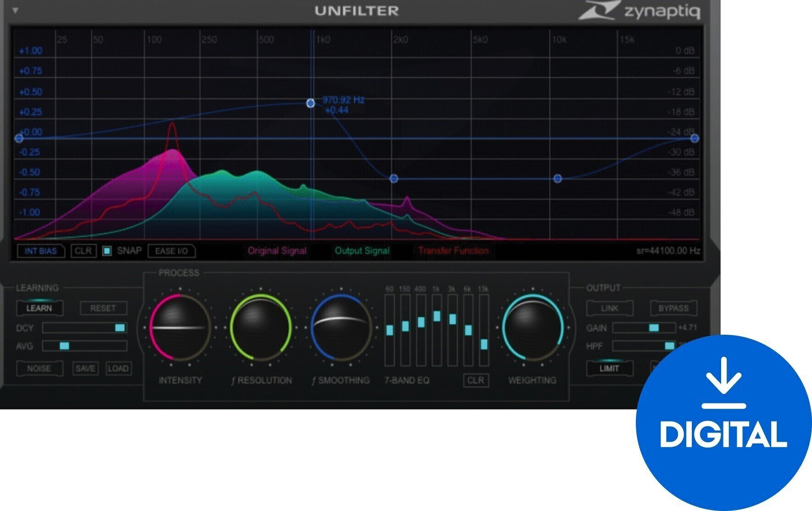Toggle the BYPASS button
The width and height of the screenshot is (812, 511).
pos(673,308)
